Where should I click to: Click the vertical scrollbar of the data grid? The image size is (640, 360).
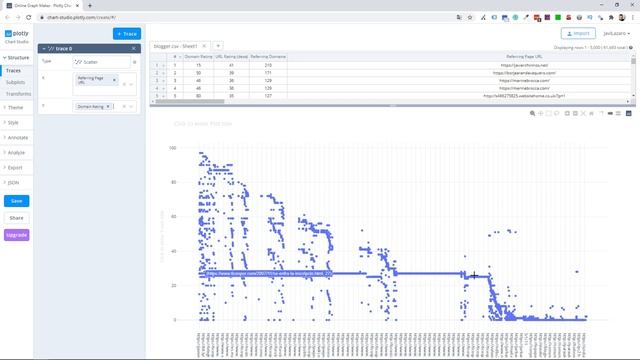(633, 61)
